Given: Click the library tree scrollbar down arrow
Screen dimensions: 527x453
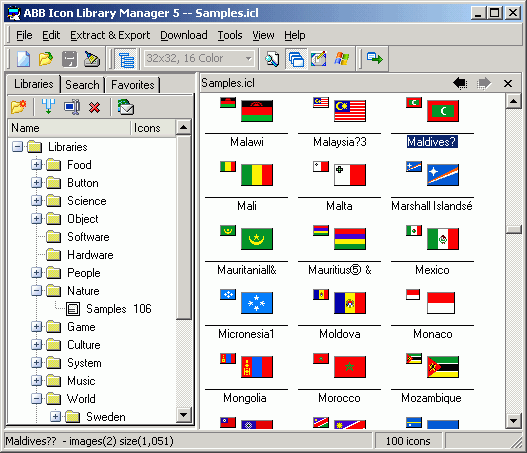Looking at the screenshot, I should [x=184, y=415].
